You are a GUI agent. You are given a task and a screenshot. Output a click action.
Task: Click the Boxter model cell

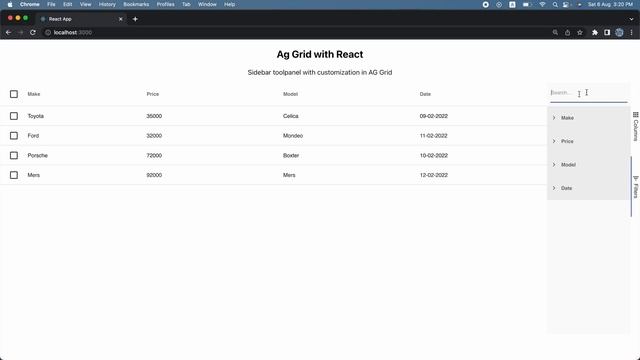[291, 156]
